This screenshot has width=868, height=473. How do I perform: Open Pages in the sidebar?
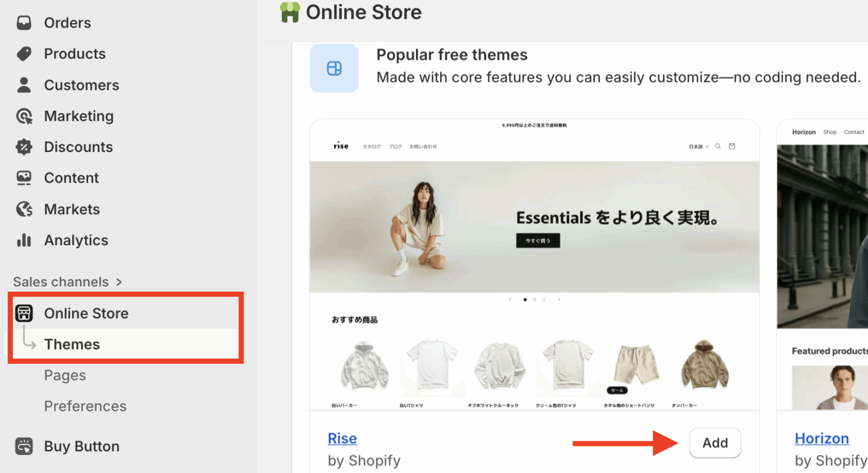(x=65, y=375)
